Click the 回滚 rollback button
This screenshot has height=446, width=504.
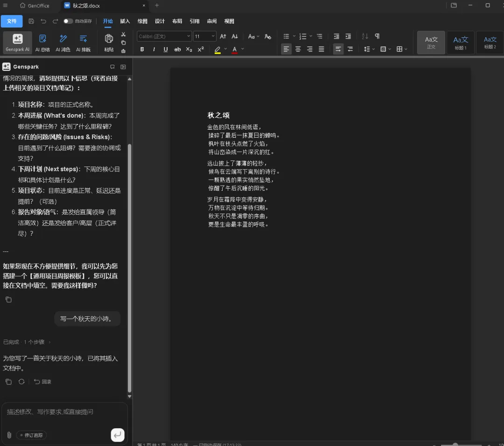click(x=42, y=382)
